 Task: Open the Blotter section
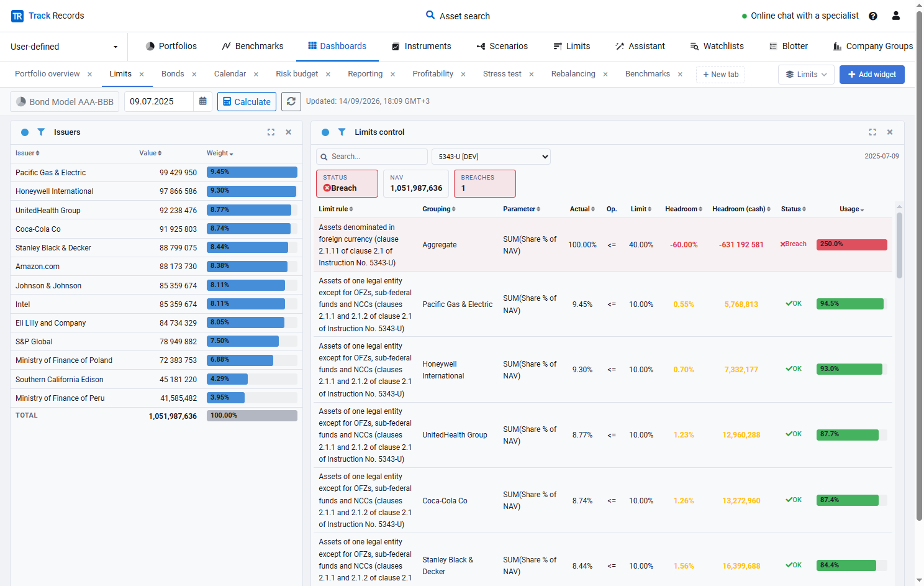coord(788,46)
